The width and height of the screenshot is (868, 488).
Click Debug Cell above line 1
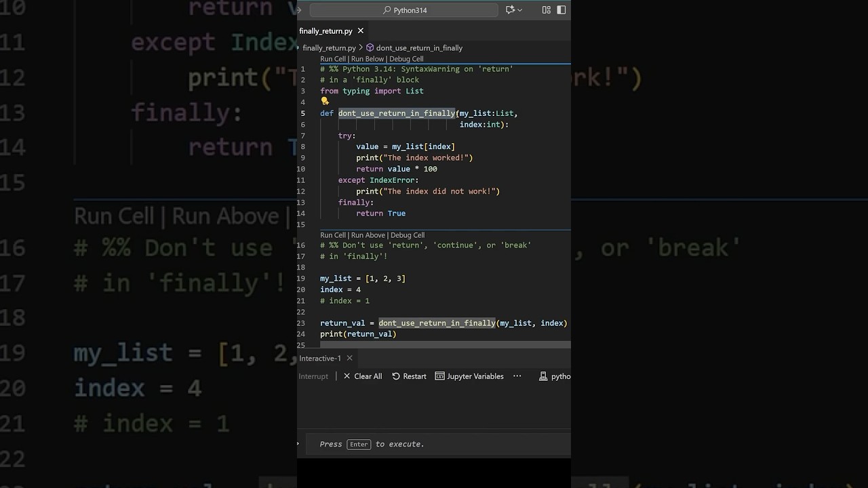(x=406, y=59)
